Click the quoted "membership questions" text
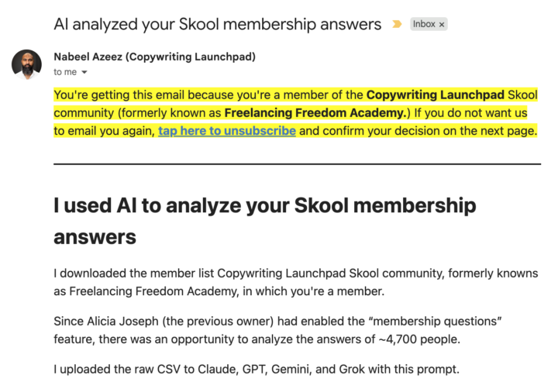 443,321
